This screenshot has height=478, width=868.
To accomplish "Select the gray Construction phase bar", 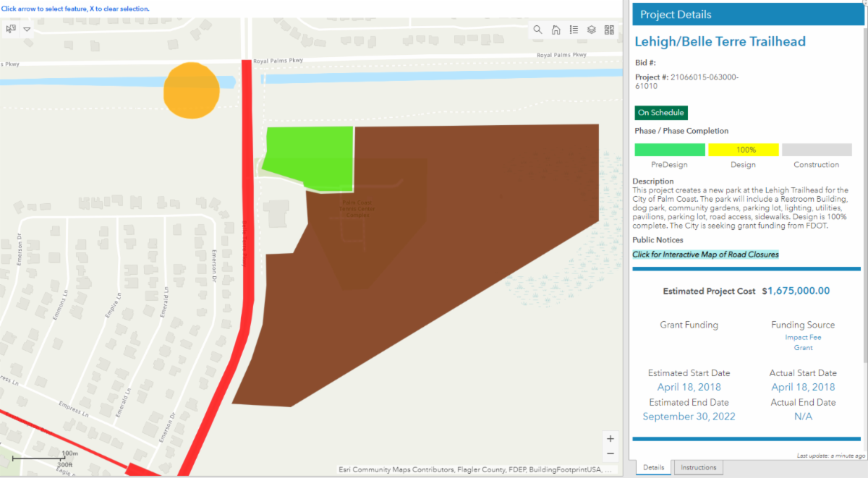I will (817, 150).
